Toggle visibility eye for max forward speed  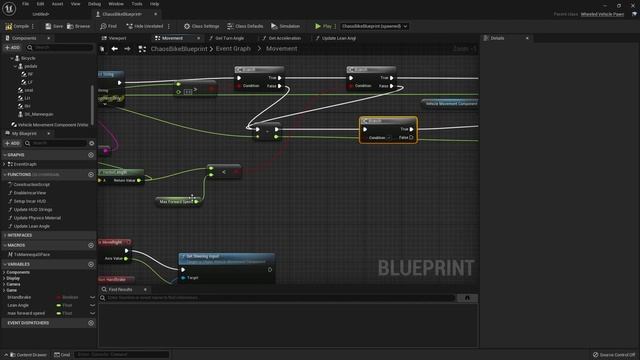pos(92,313)
